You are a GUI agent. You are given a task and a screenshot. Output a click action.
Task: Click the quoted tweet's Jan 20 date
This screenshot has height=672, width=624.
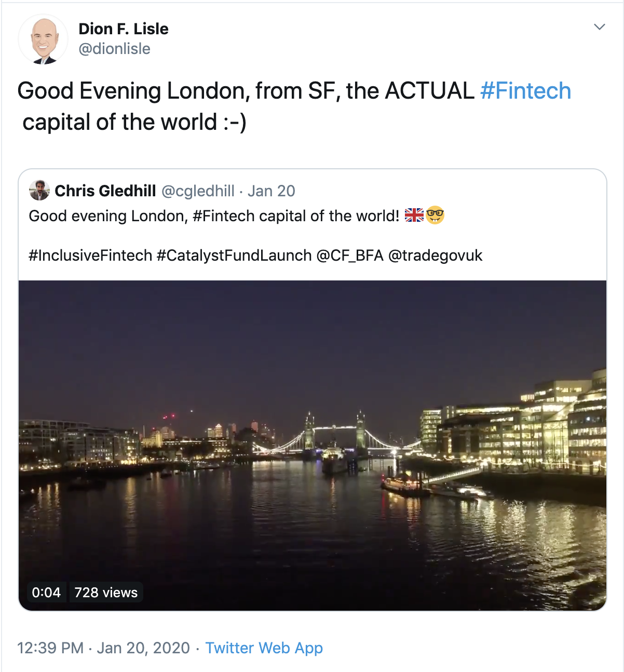tap(271, 191)
